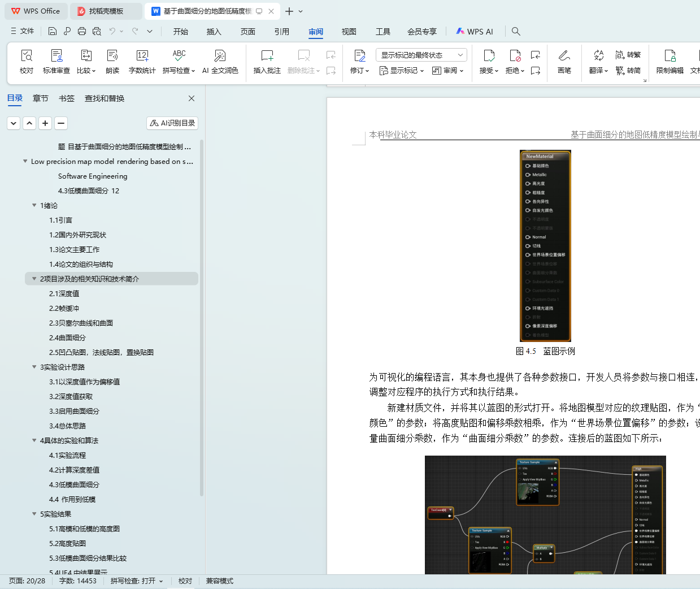The height and width of the screenshot is (589, 700).
Task: Switch to the 引用 ribbon tab
Action: pyautogui.click(x=282, y=32)
